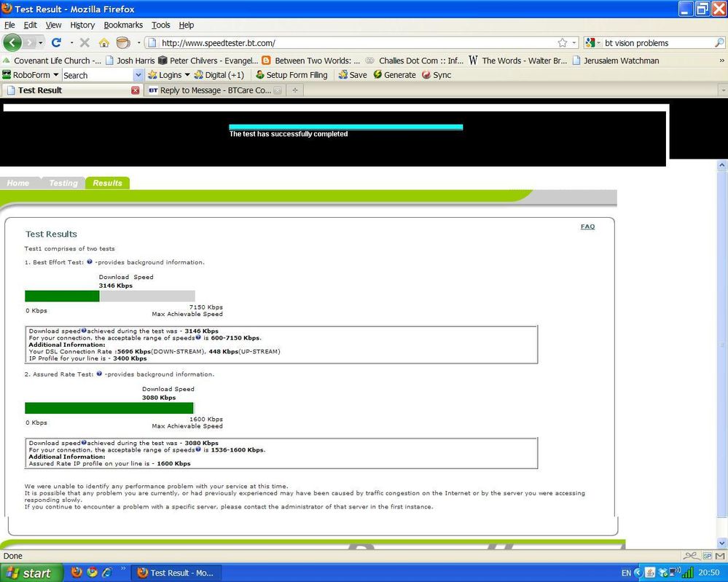Click the search magnifier icon in search box

point(719,43)
